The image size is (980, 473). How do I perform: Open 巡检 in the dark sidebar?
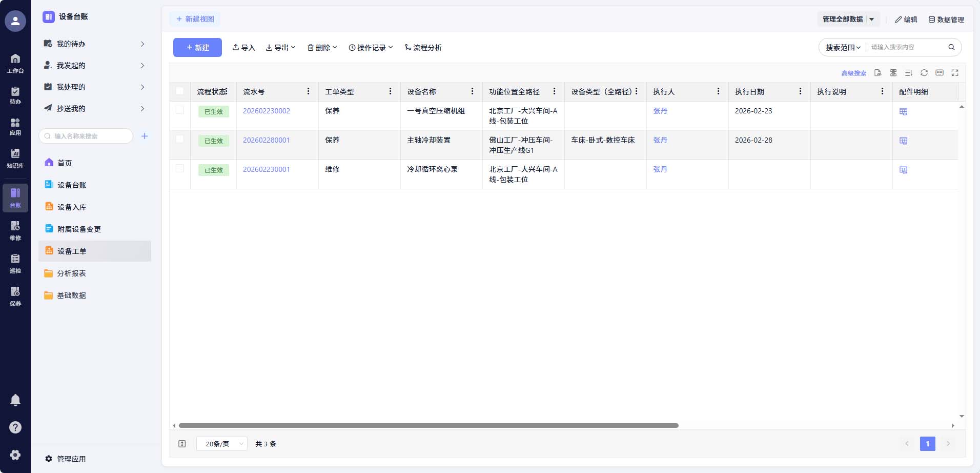(x=15, y=264)
